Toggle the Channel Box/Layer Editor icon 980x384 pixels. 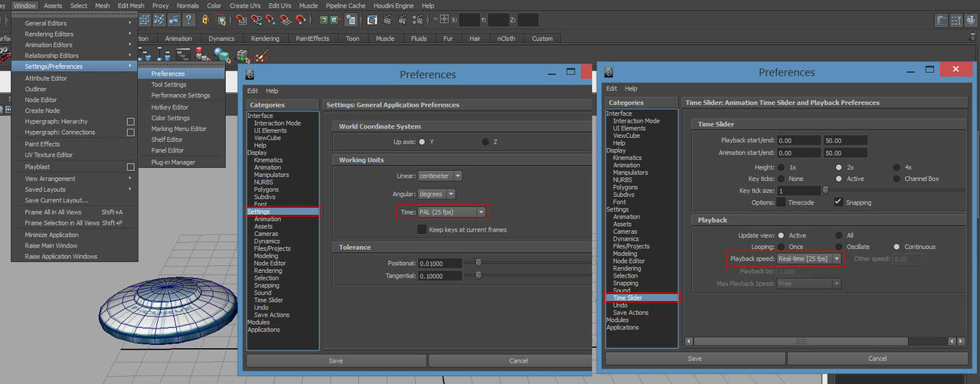pyautogui.click(x=970, y=21)
